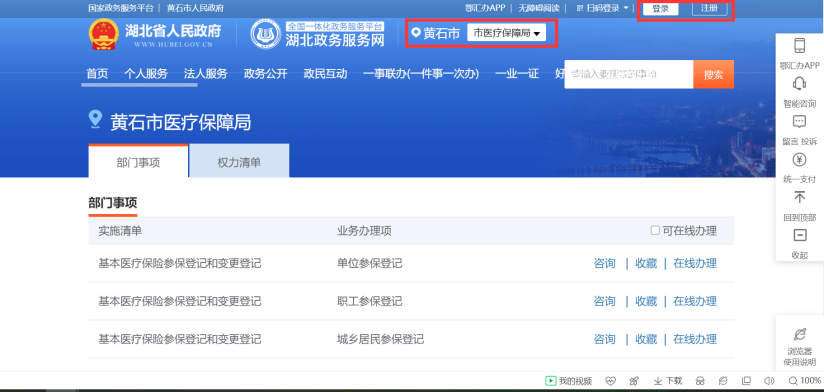Click 咨询 for 城乡居民参保登记

coord(604,339)
